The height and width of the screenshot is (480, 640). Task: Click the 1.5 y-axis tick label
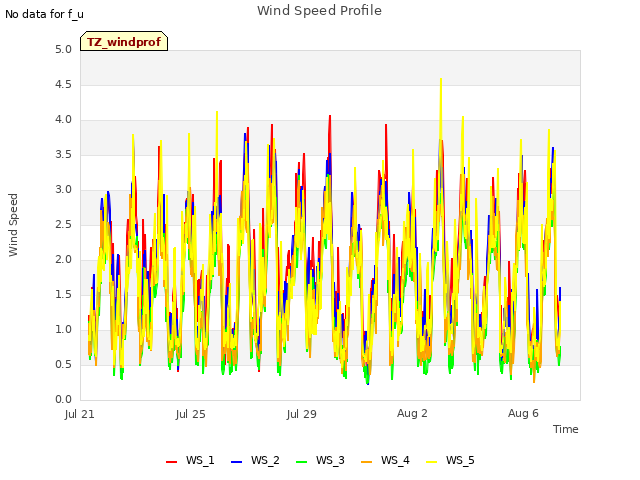63,294
